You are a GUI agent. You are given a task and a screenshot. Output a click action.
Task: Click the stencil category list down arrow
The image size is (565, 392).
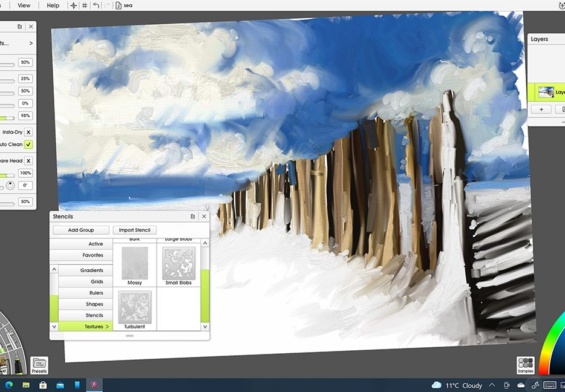point(54,327)
